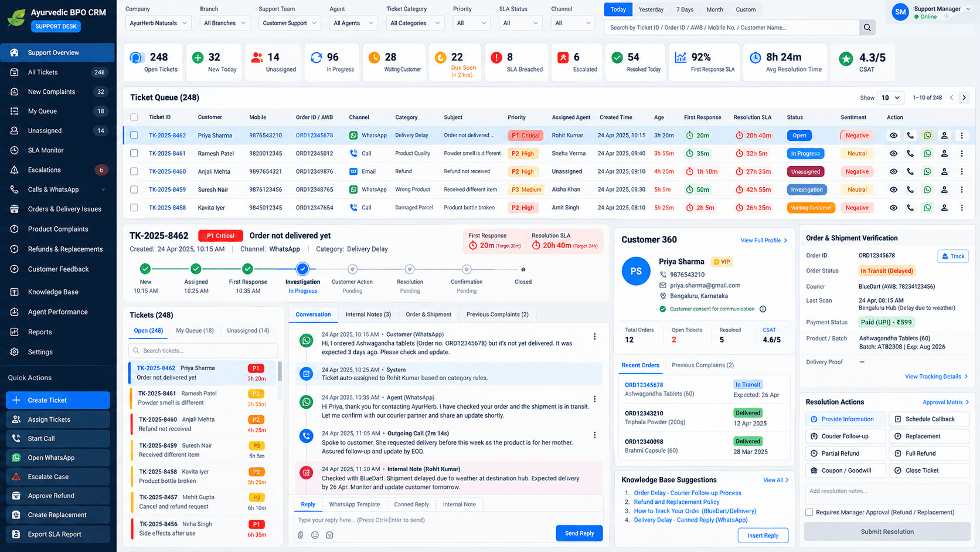The height and width of the screenshot is (552, 980).
Task: Open WhatsApp icon in TK-2025-8460 row
Action: point(927,172)
